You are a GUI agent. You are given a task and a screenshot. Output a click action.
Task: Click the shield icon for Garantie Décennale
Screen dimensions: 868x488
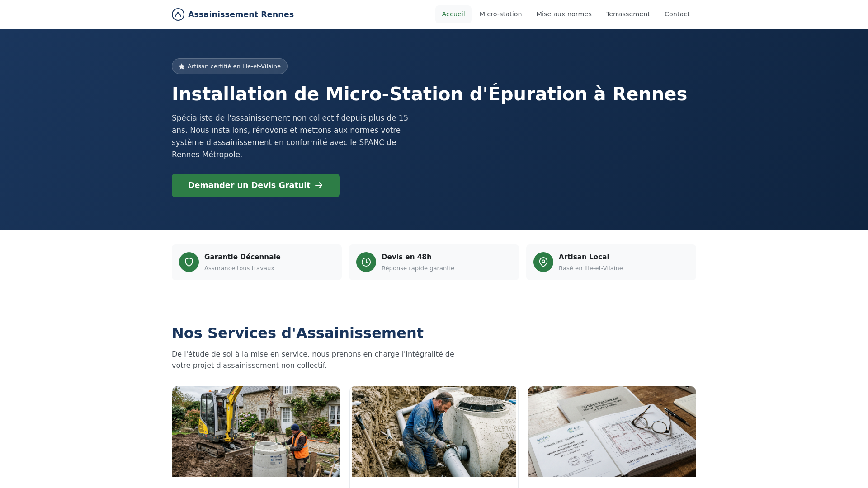point(189,262)
